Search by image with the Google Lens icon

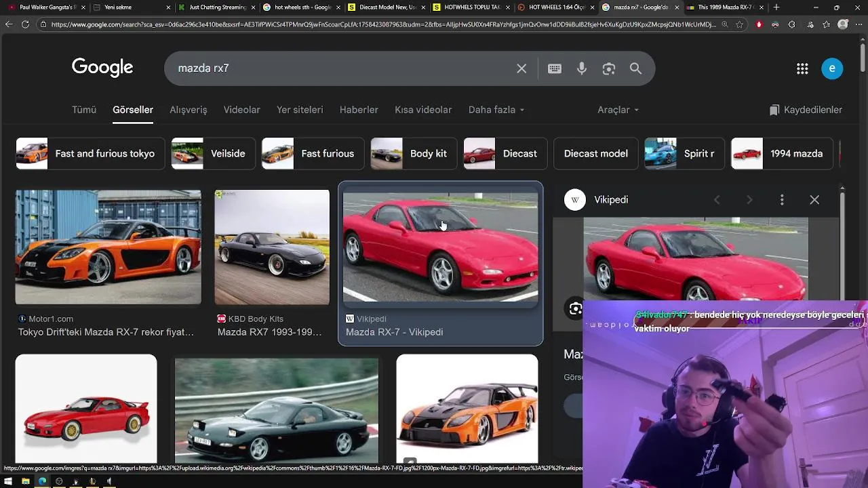point(609,68)
